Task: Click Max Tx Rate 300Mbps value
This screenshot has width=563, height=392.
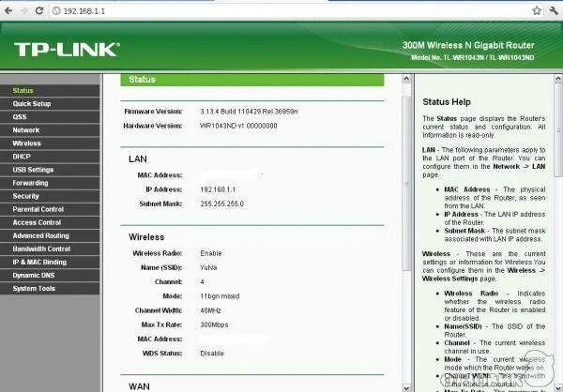Action: [x=214, y=324]
